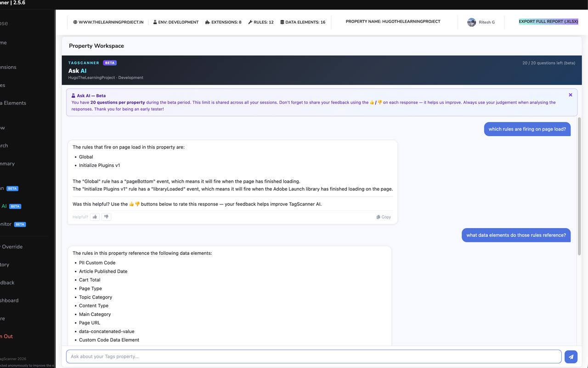Click the 'Global' list item
This screenshot has height=368, width=588.
(x=86, y=157)
